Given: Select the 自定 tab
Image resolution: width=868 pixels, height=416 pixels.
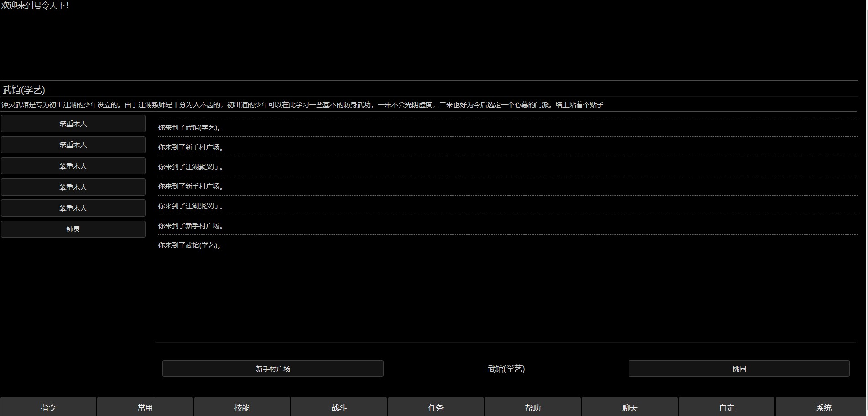Looking at the screenshot, I should [727, 407].
